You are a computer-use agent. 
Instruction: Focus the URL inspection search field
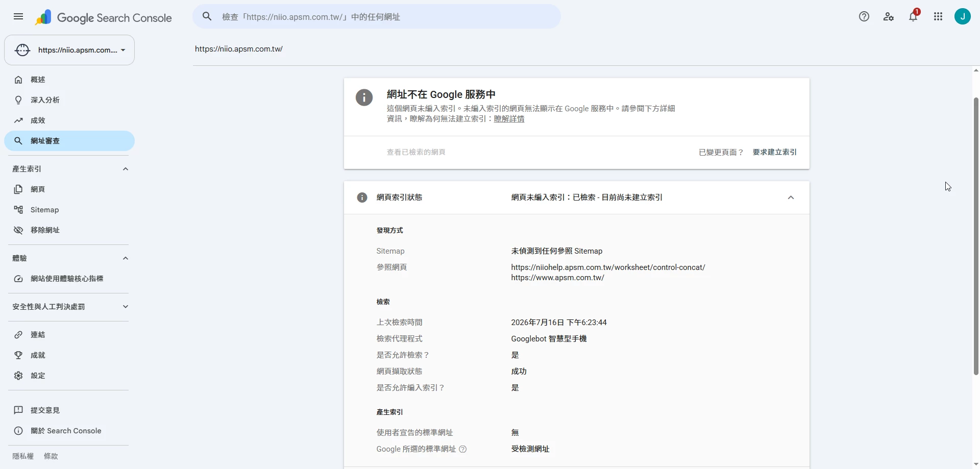point(377,17)
